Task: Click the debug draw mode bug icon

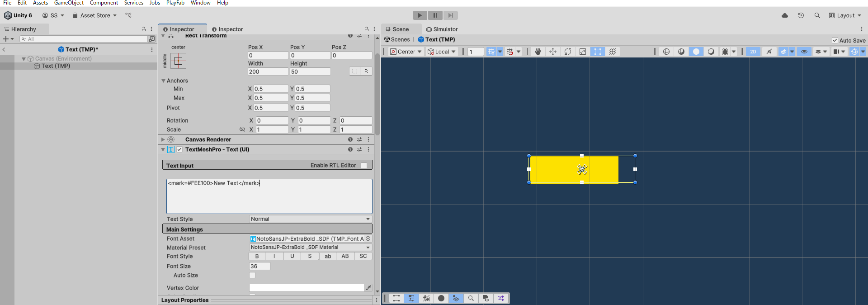Action: [x=725, y=52]
